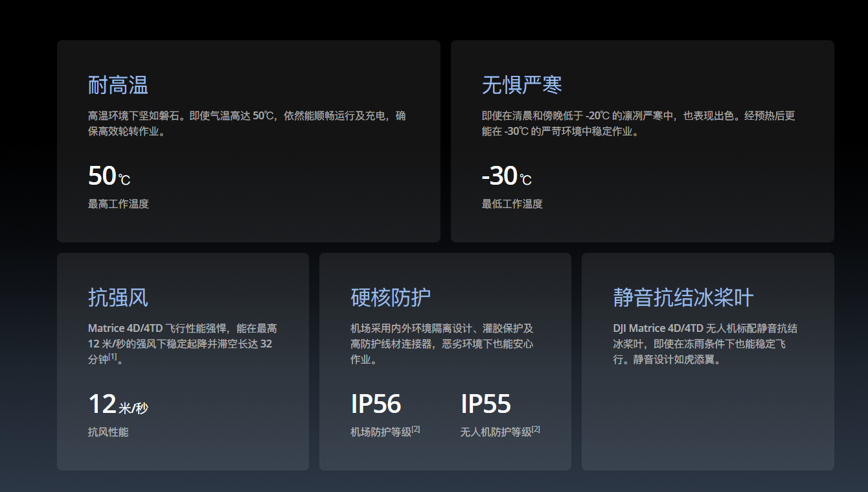Image resolution: width=868 pixels, height=492 pixels.
Task: Click the 耐高温 card heading
Action: pos(118,85)
